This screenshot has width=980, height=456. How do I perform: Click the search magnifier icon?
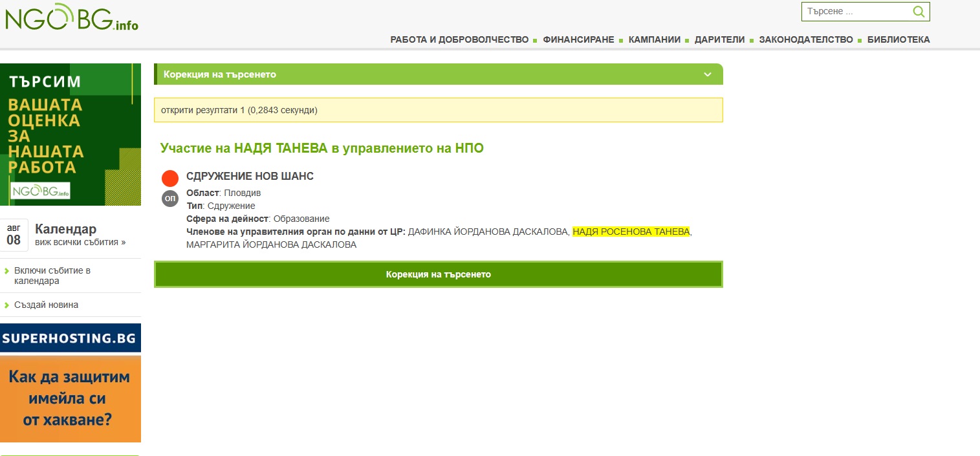(919, 12)
